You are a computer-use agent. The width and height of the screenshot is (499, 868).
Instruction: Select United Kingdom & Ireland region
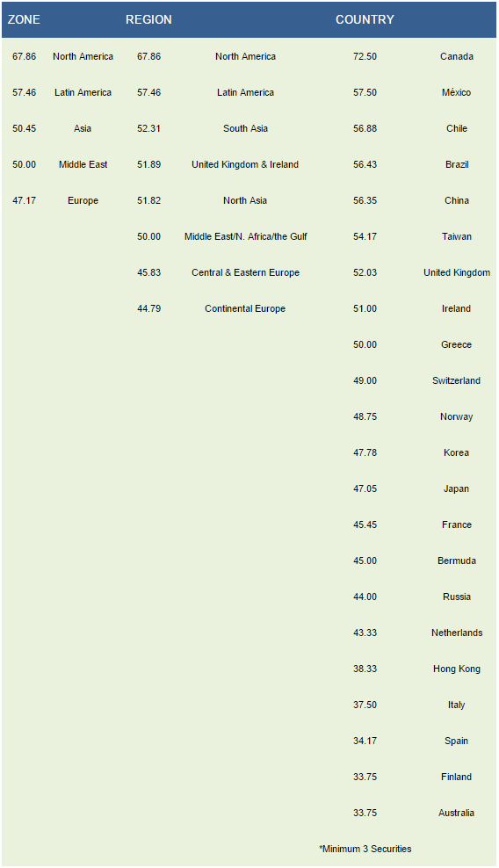coord(245,164)
